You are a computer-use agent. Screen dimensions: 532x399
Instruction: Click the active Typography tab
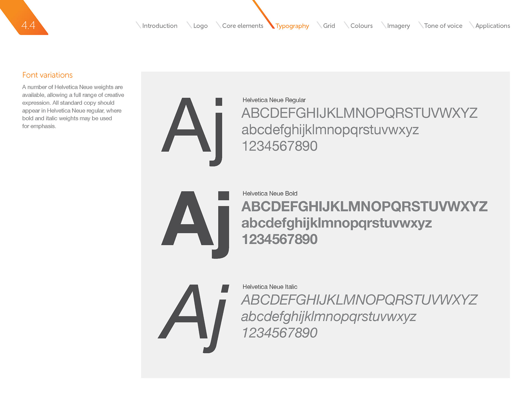(x=292, y=26)
